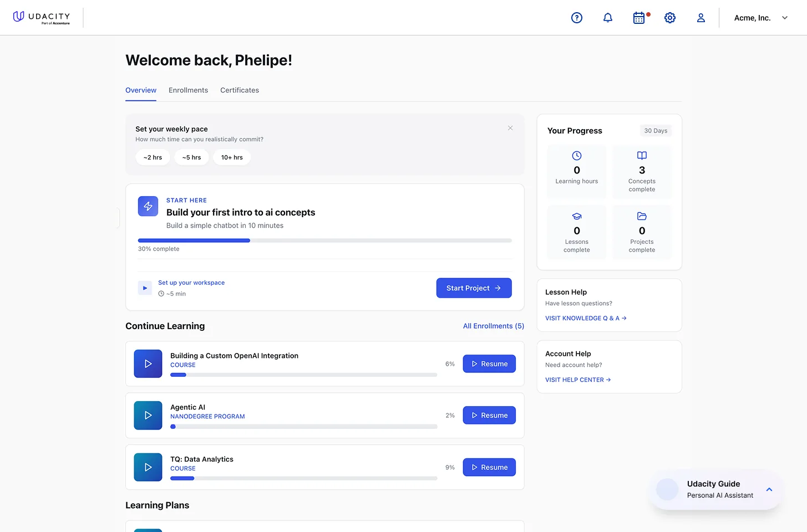Screen dimensions: 807x532
Task: Play the Set up your workspace step icon
Action: 145,288
